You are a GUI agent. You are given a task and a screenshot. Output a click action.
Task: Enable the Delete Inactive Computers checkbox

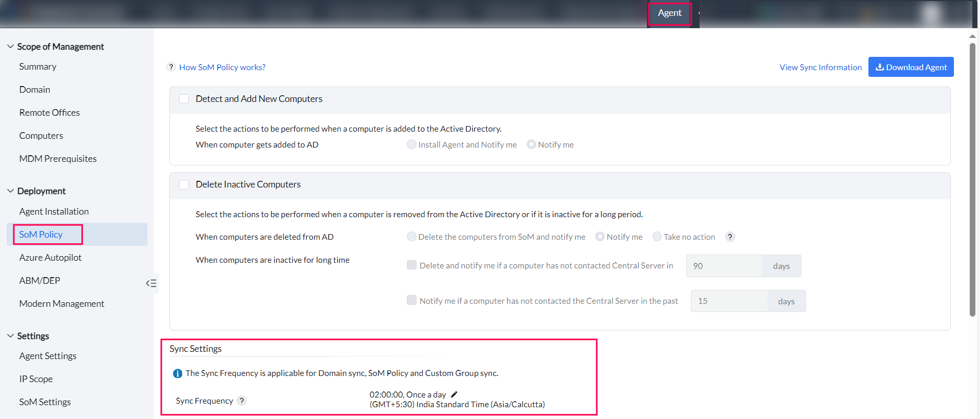[184, 184]
